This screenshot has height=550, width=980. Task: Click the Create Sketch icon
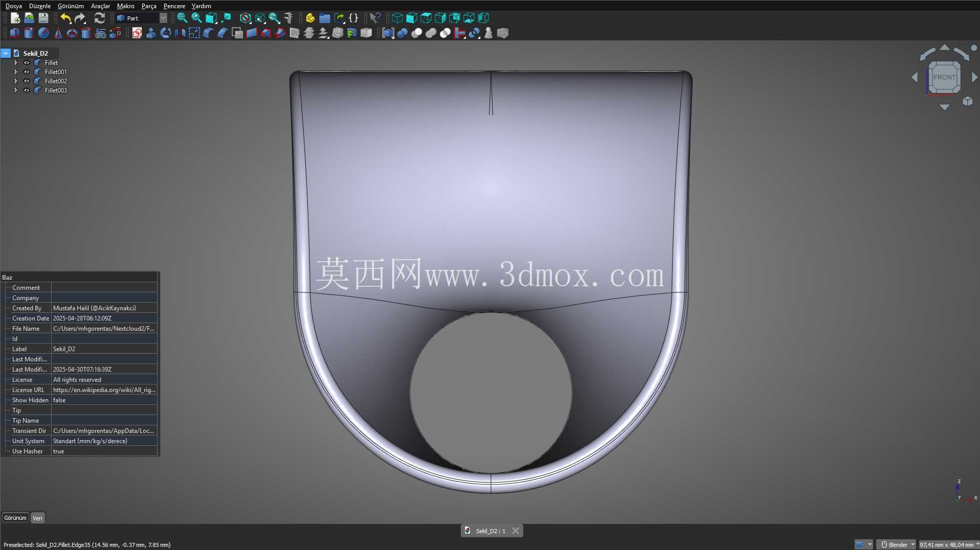[137, 33]
